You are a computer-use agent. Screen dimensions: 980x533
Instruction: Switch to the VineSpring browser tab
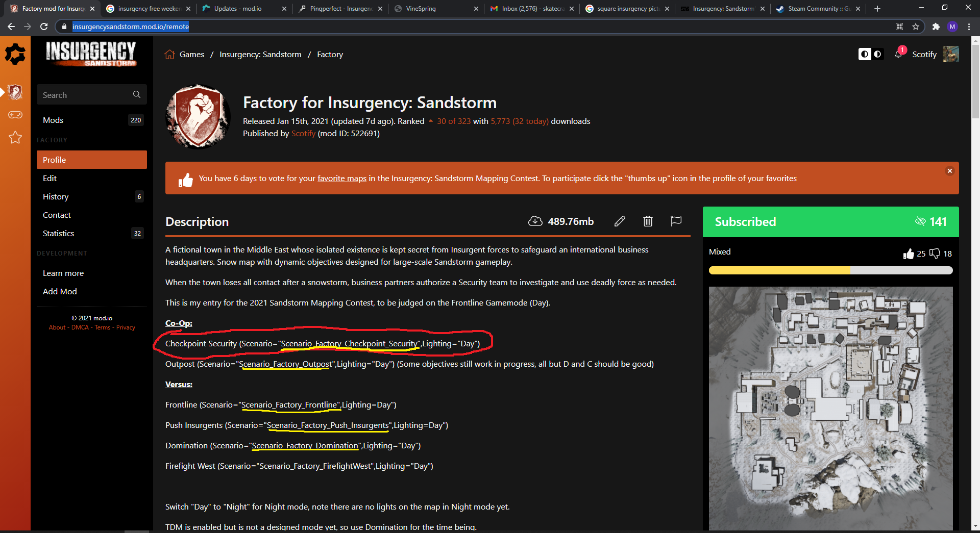point(436,9)
